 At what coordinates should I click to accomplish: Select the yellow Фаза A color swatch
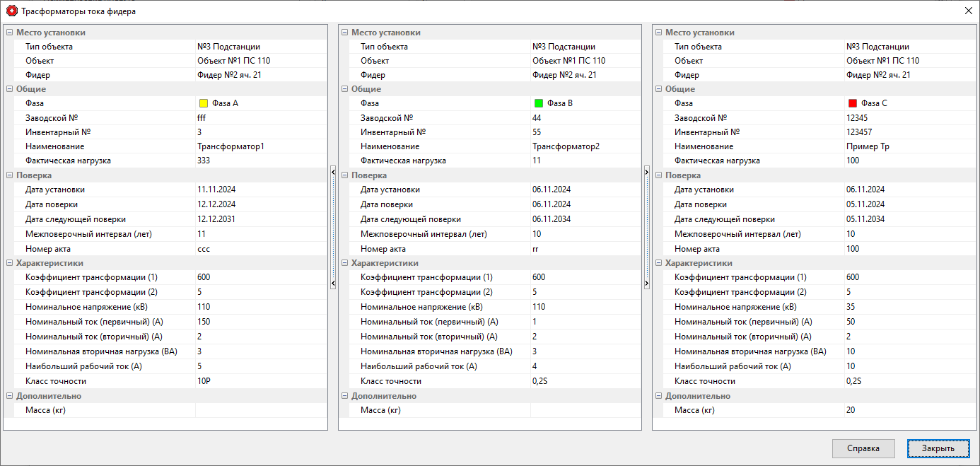click(x=204, y=103)
